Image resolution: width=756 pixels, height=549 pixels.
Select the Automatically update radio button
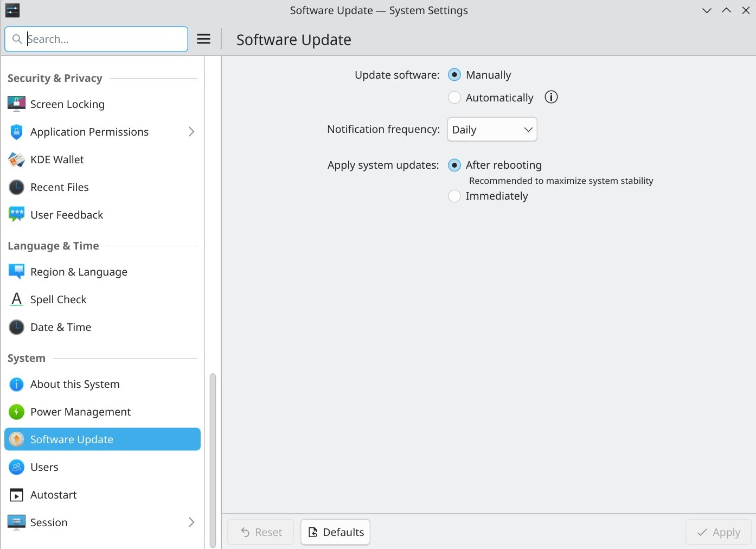click(454, 98)
